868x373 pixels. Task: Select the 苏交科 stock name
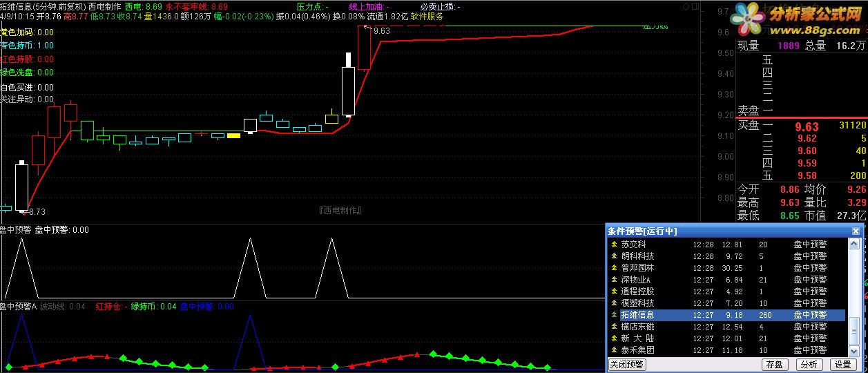(x=633, y=244)
